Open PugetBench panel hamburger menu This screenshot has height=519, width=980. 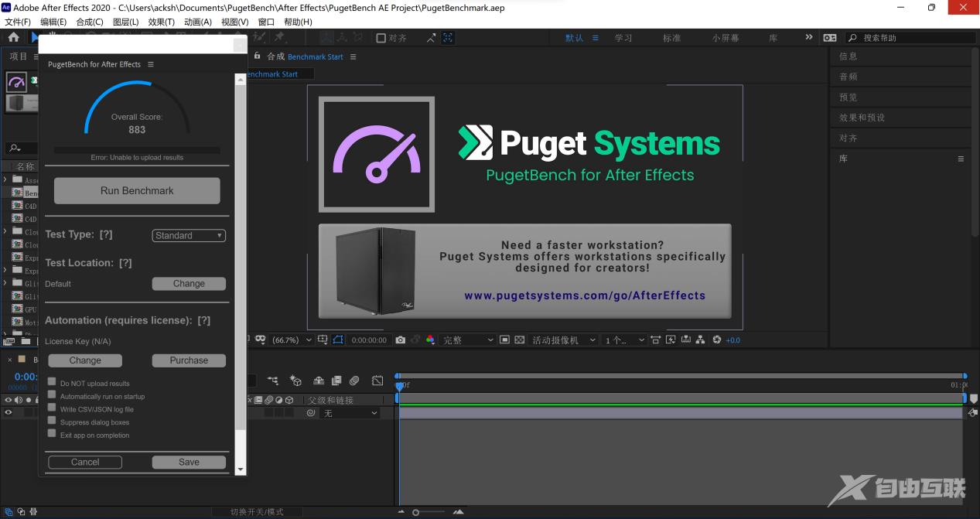click(x=150, y=64)
